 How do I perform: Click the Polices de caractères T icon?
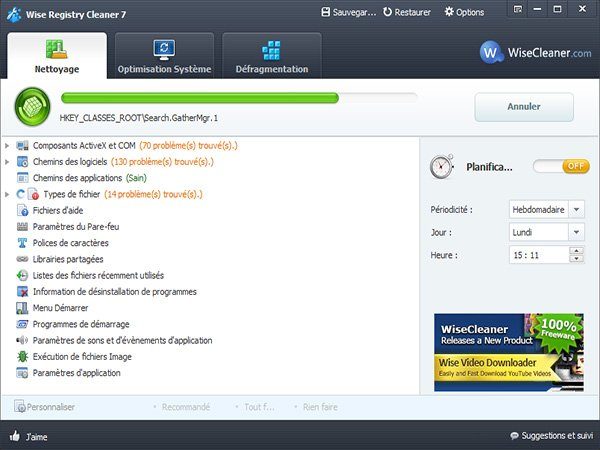click(x=23, y=243)
